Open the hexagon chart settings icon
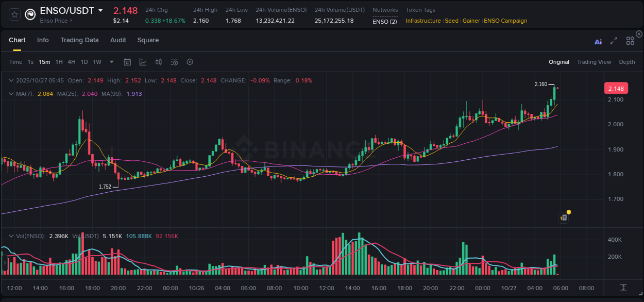644x302 pixels. (189, 62)
